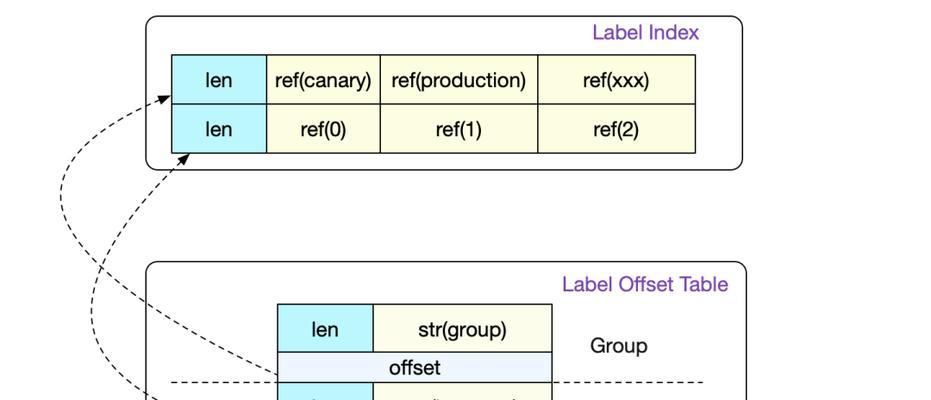Click the Label Offset Table title text
Image resolution: width=931 pixels, height=400 pixels.
(x=645, y=284)
